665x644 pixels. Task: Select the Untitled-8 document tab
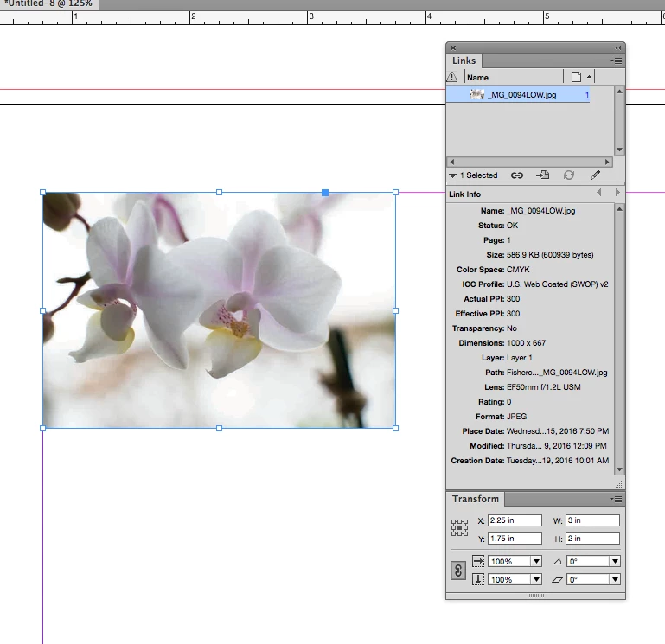48,3
